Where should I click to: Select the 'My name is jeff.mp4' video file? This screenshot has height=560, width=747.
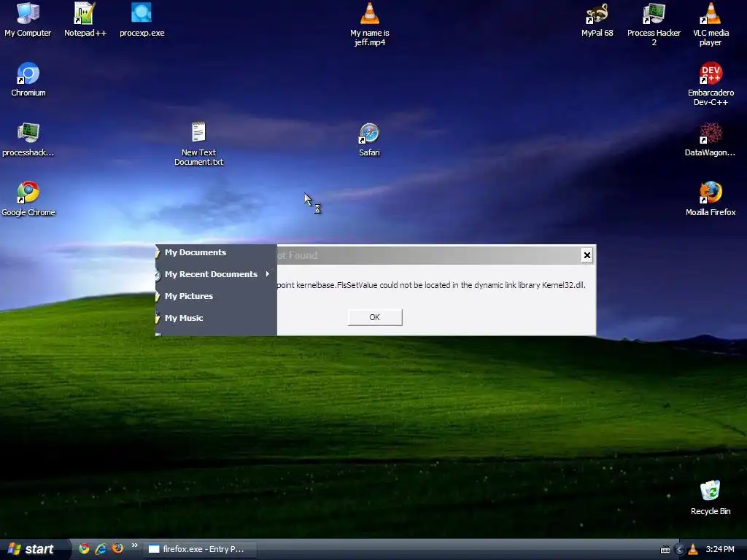(370, 24)
